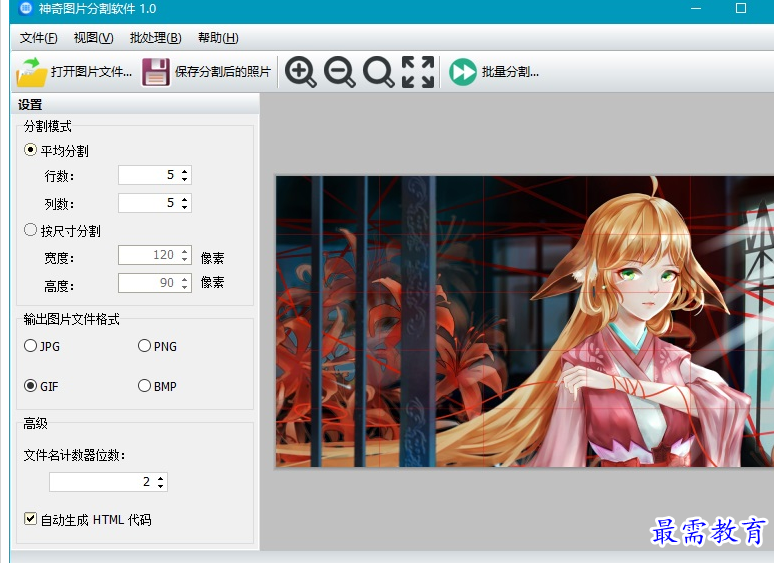The height and width of the screenshot is (563, 774).
Task: Click the app icon in title bar
Action: point(26,8)
